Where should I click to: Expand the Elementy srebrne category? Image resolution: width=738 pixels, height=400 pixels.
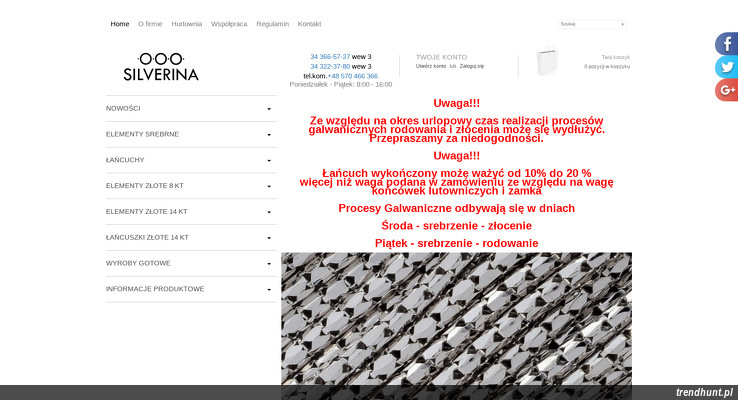[190, 134]
